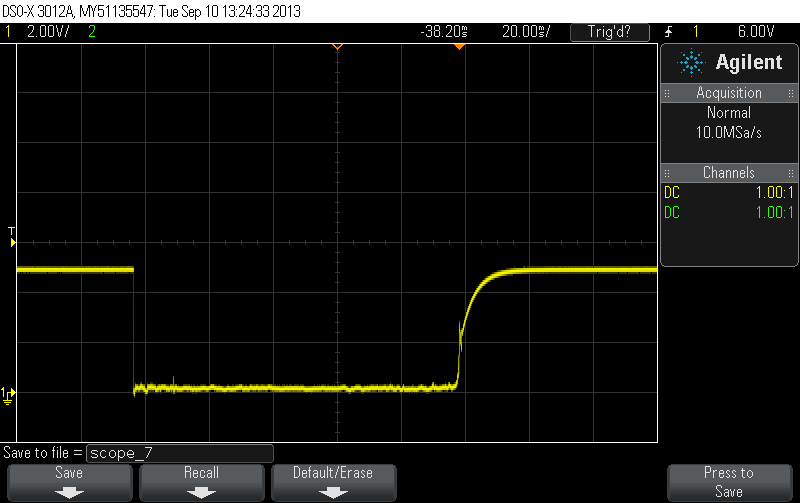Image resolution: width=800 pixels, height=503 pixels.
Task: Click the Save to file label
Action: point(42,453)
